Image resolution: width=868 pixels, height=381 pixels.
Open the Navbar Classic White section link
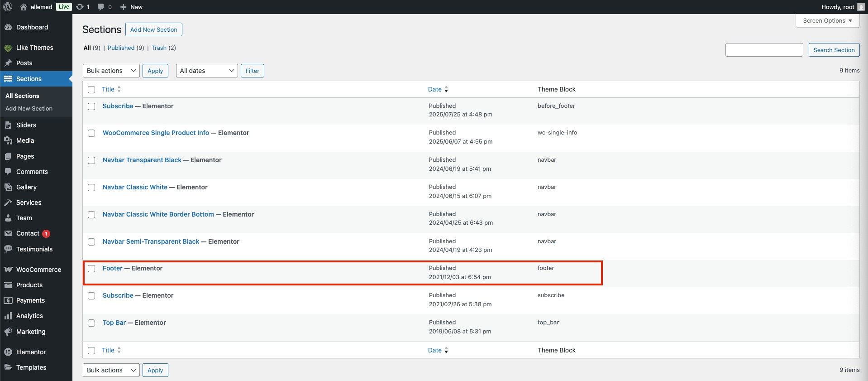click(x=135, y=187)
